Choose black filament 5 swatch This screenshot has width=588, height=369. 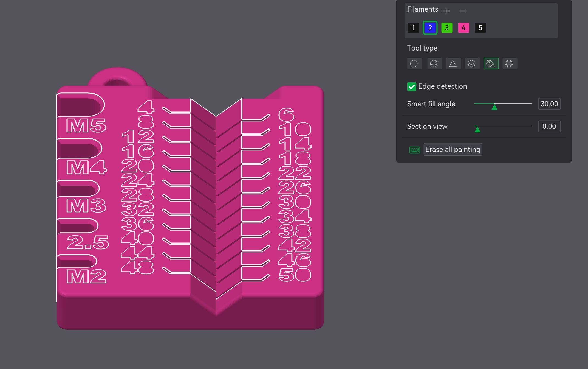[480, 28]
